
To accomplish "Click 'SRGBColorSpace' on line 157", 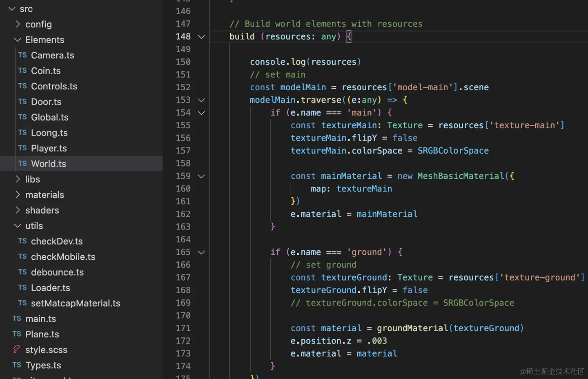I will coord(453,151).
